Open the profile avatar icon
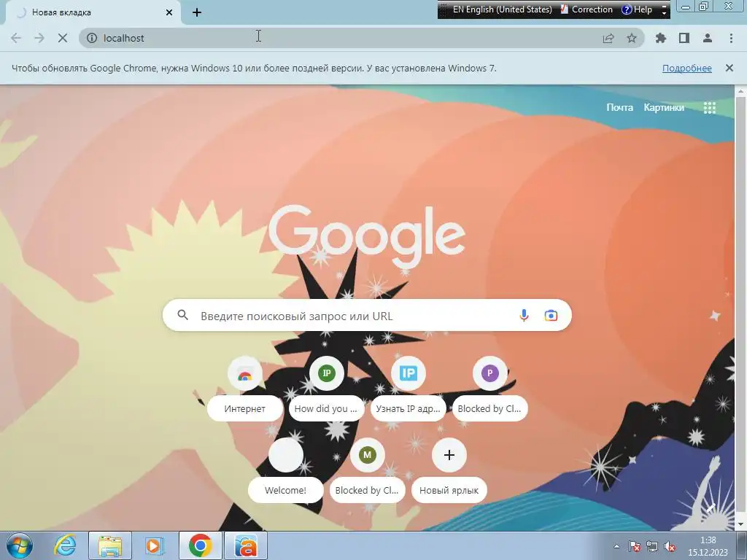 708,38
